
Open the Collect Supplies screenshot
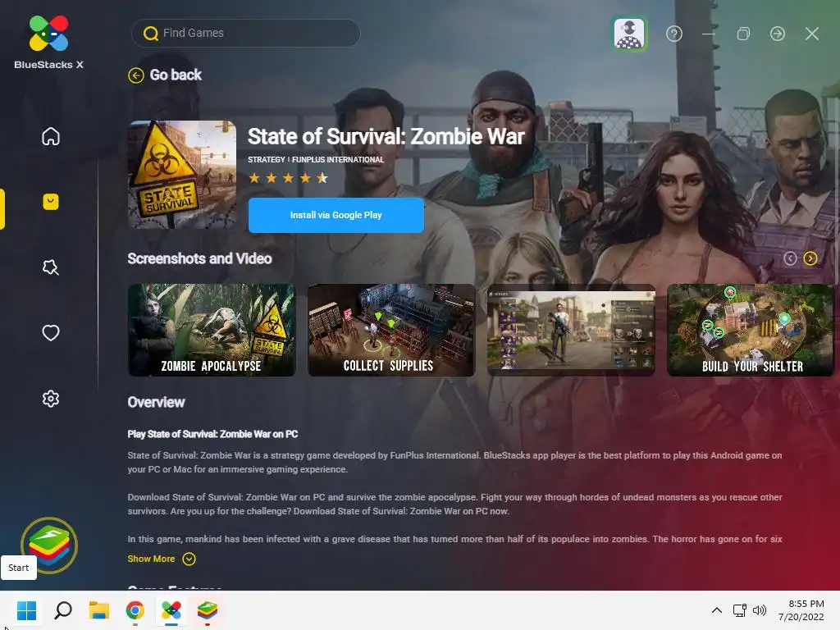[x=391, y=330]
